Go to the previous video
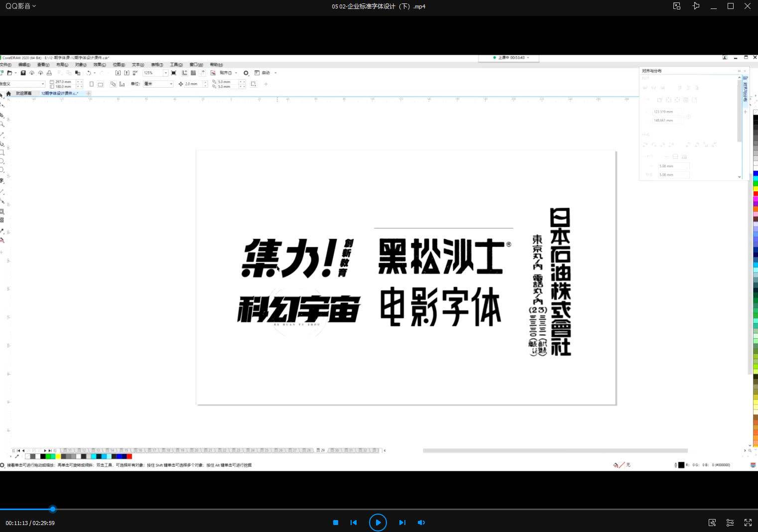The height and width of the screenshot is (532, 758). pos(354,523)
